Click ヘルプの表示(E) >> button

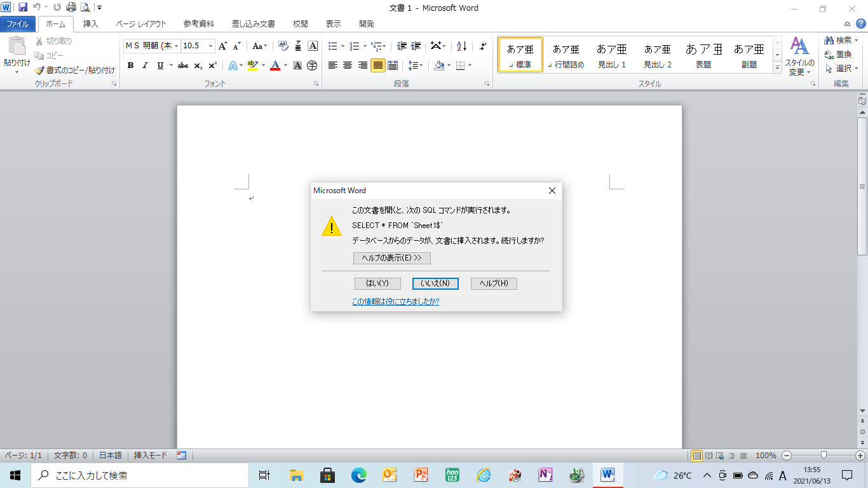(392, 258)
